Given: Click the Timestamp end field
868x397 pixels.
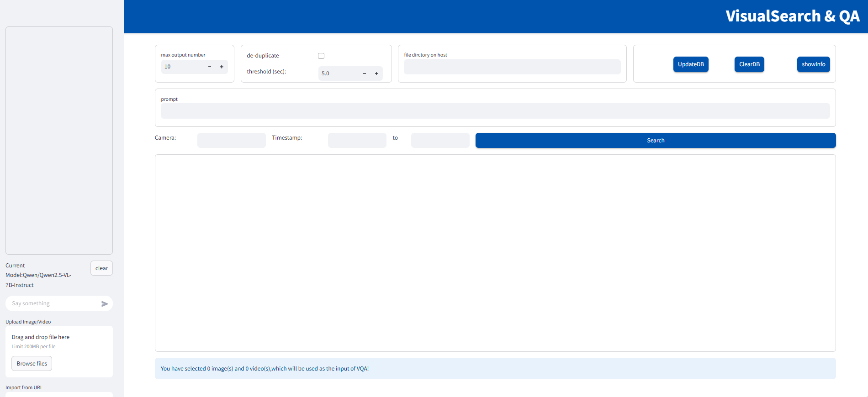Looking at the screenshot, I should pos(440,141).
